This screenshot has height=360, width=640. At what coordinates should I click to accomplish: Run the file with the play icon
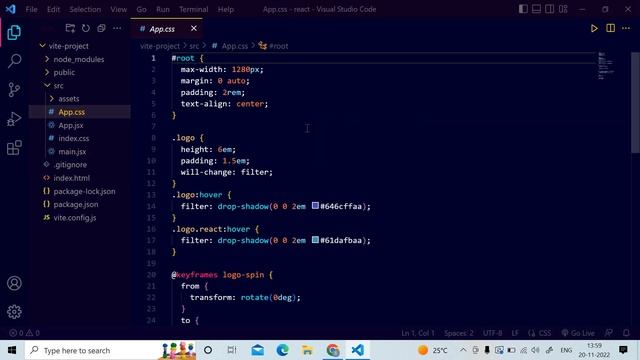594,28
